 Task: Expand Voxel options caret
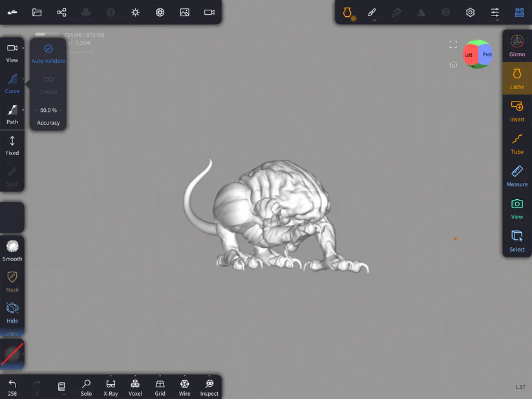pos(135,376)
